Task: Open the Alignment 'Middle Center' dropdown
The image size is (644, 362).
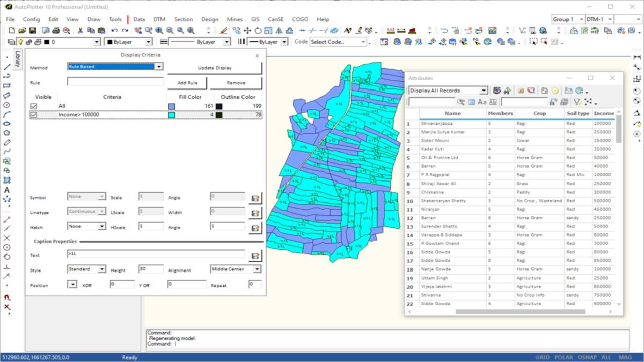Action: point(257,269)
